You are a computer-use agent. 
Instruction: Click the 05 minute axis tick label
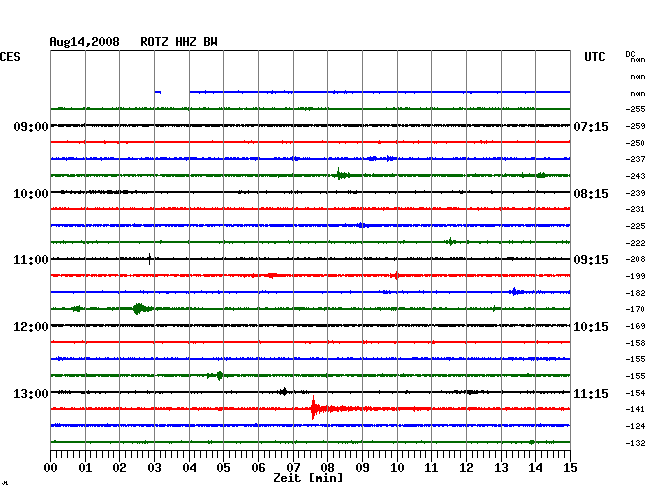(223, 468)
